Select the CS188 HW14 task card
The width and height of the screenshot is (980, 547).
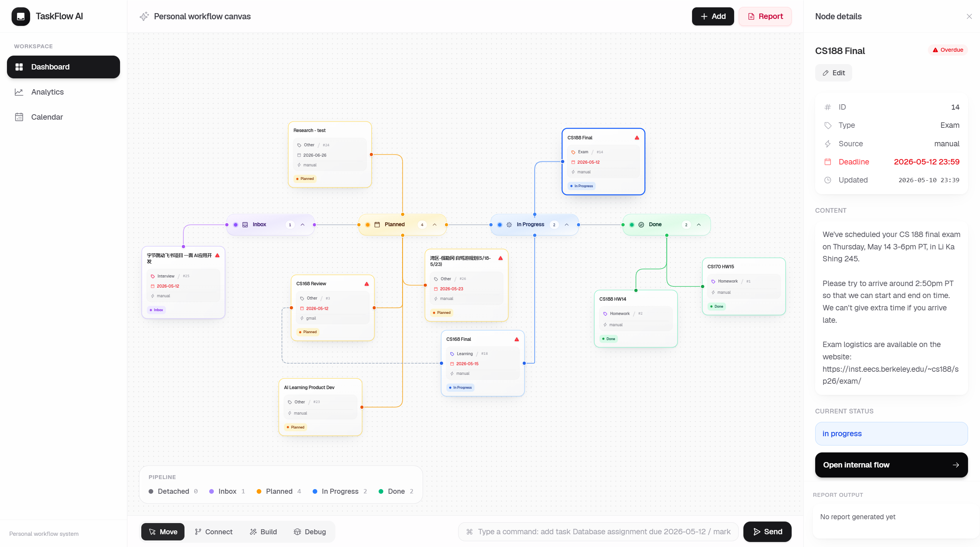(636, 319)
